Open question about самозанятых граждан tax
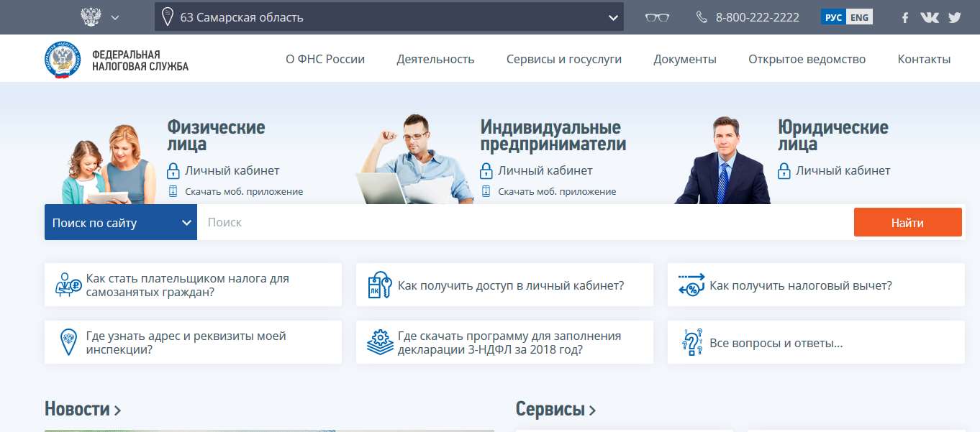The width and height of the screenshot is (980, 432). point(188,285)
